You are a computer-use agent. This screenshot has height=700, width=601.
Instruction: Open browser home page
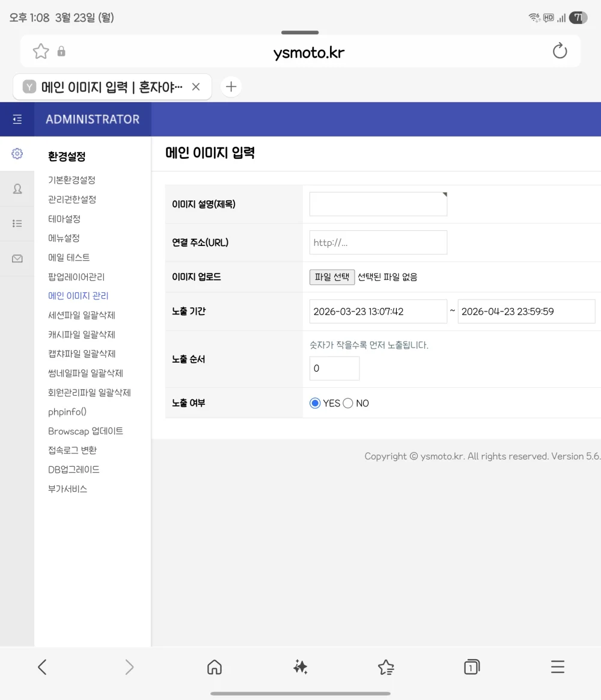pos(215,667)
